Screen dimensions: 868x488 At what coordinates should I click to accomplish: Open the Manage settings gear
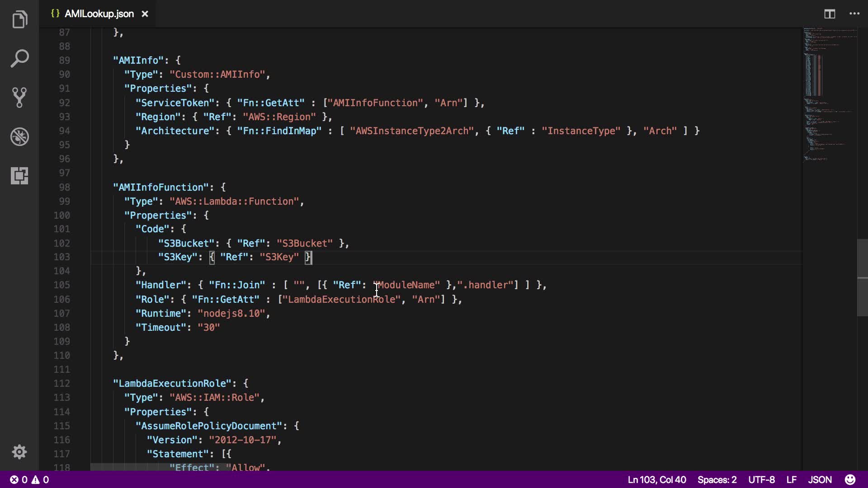coord(19,452)
